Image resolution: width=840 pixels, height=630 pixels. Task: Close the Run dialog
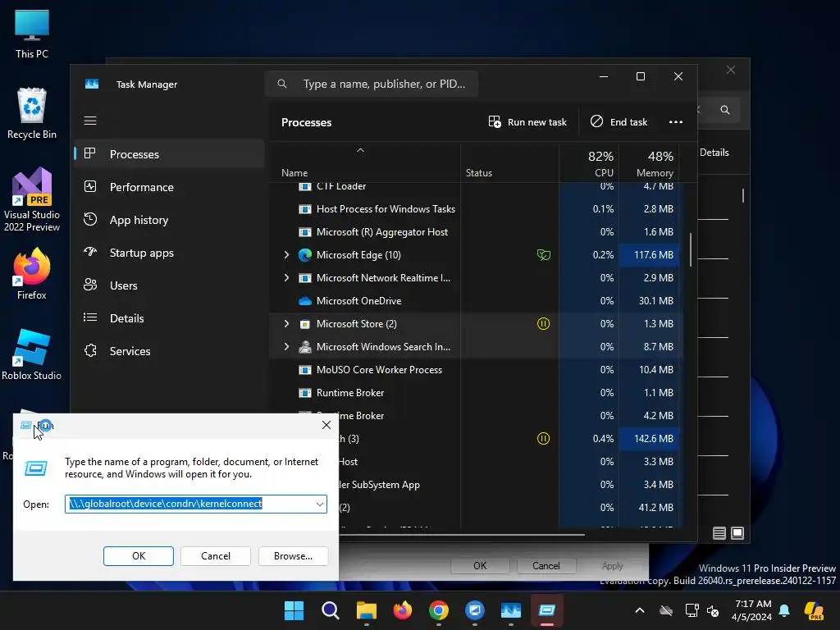[x=326, y=426]
